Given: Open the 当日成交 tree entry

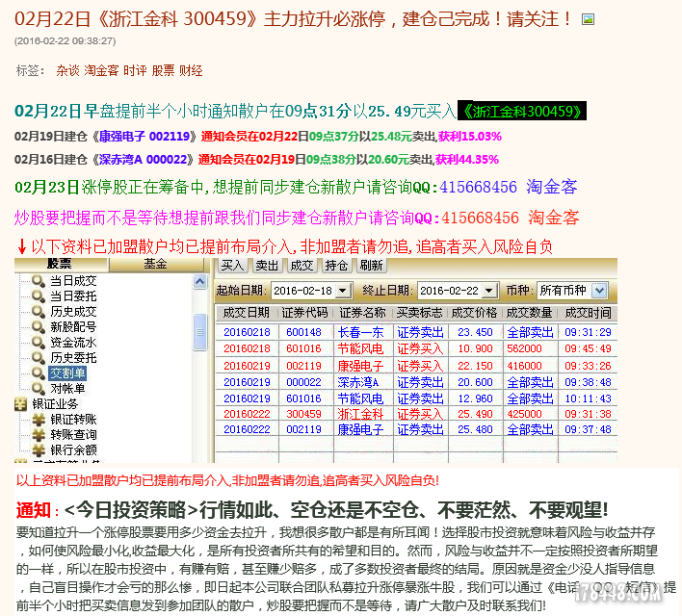Looking at the screenshot, I should (x=73, y=281).
